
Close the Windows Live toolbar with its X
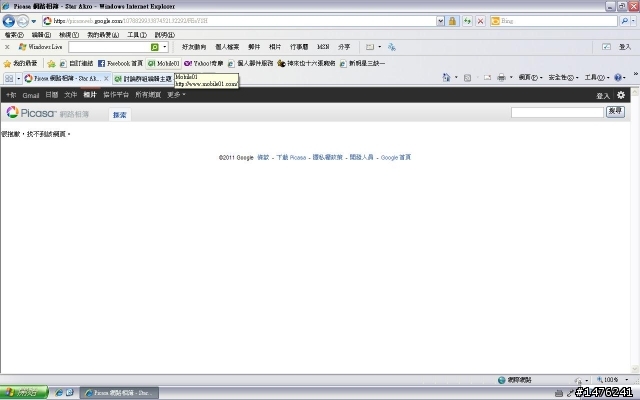tap(7, 47)
